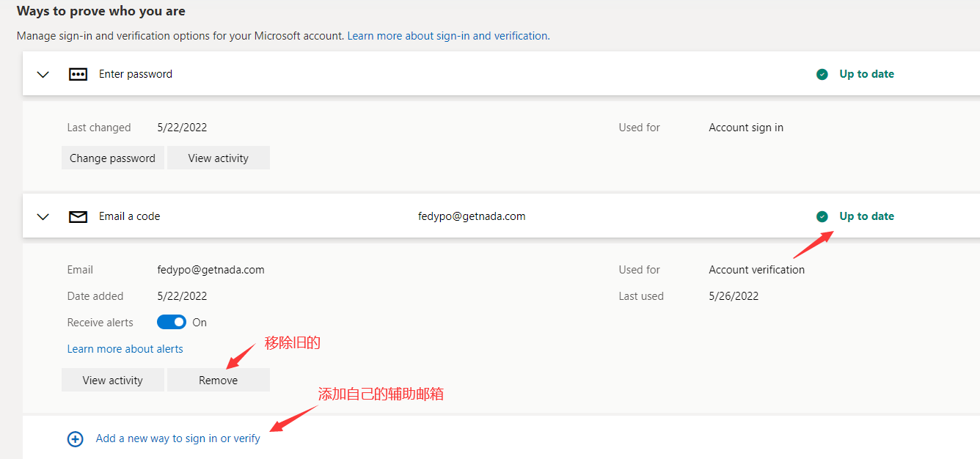
Task: Click the password dots icon
Action: coord(78,74)
